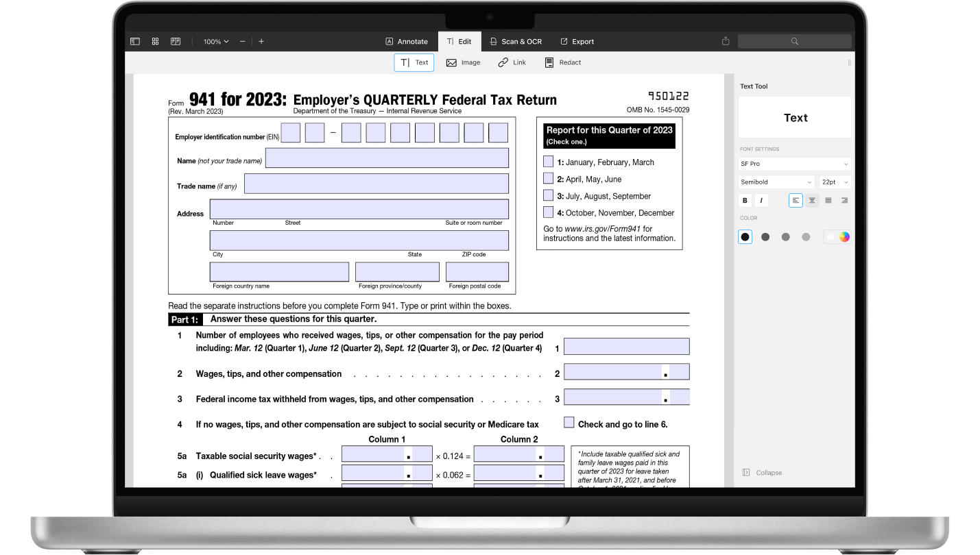Set text alignment to center
The image size is (980, 555).
812,201
